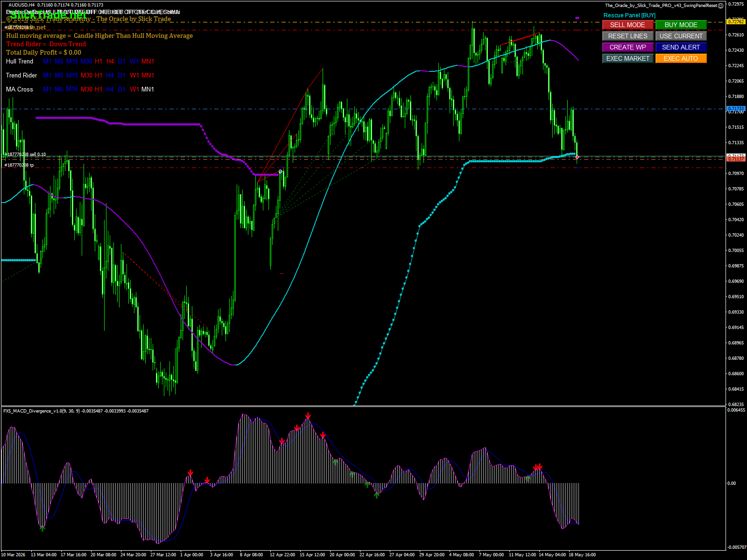Click the Rescue Panel [BUY] title
The image size is (747, 560).
(629, 15)
